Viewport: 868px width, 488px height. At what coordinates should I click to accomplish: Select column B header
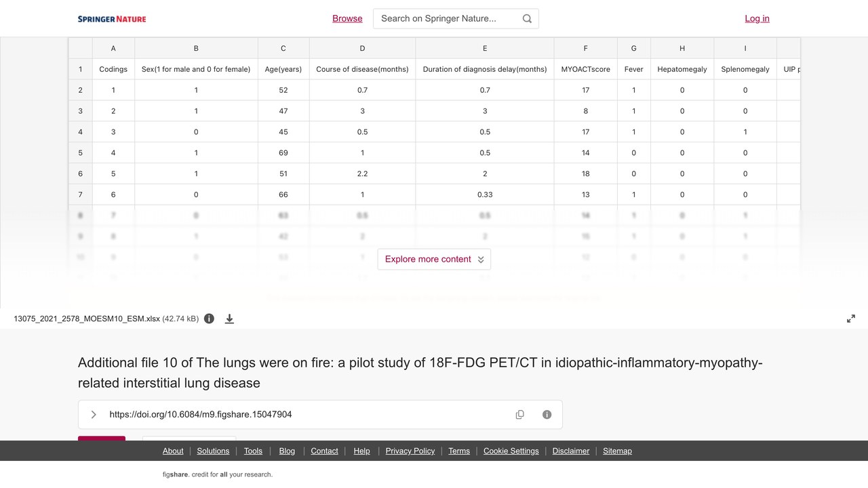point(196,48)
